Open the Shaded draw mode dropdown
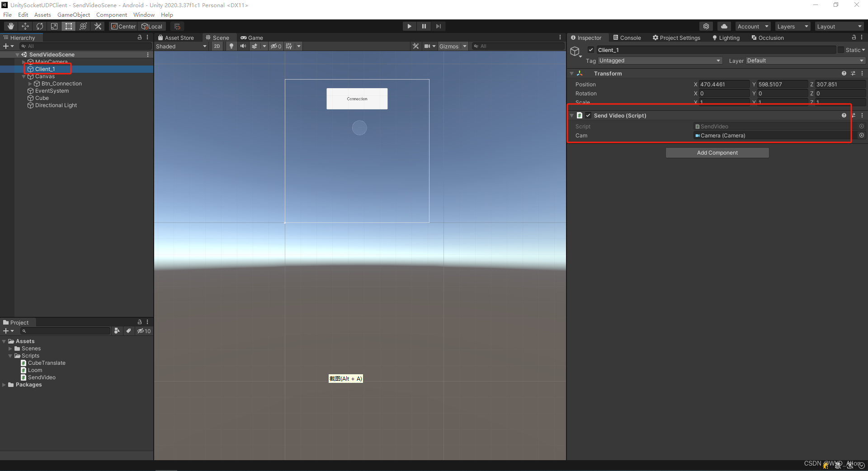Viewport: 868px width, 471px height. coord(181,46)
